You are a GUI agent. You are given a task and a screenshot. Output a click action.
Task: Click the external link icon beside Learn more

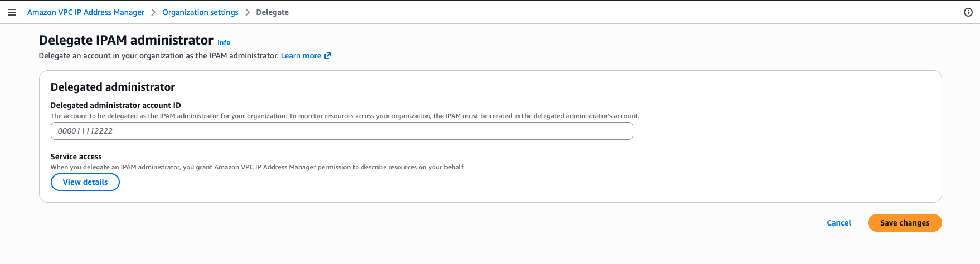(328, 56)
